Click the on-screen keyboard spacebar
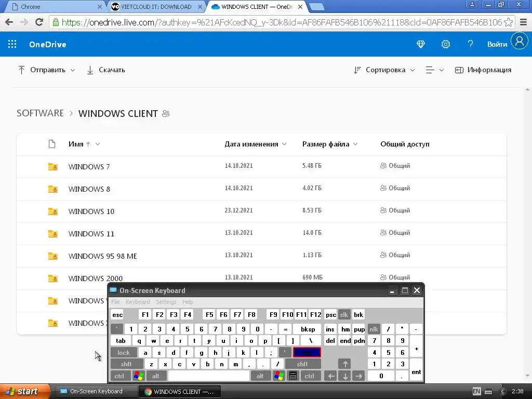This screenshot has width=532, height=399. click(x=209, y=376)
